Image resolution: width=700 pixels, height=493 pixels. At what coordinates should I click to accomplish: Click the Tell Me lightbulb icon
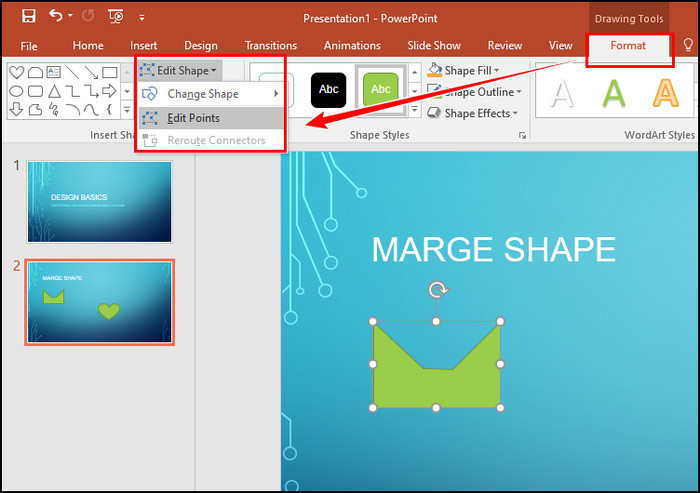point(688,45)
